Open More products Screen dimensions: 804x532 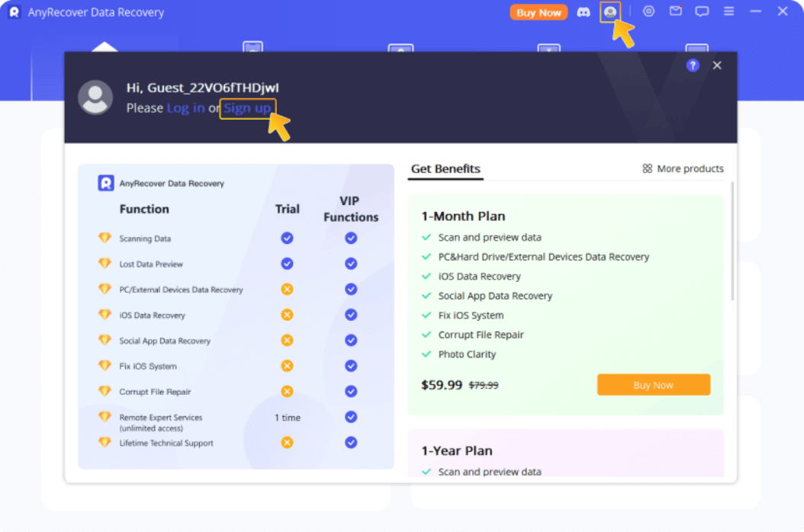(x=683, y=169)
